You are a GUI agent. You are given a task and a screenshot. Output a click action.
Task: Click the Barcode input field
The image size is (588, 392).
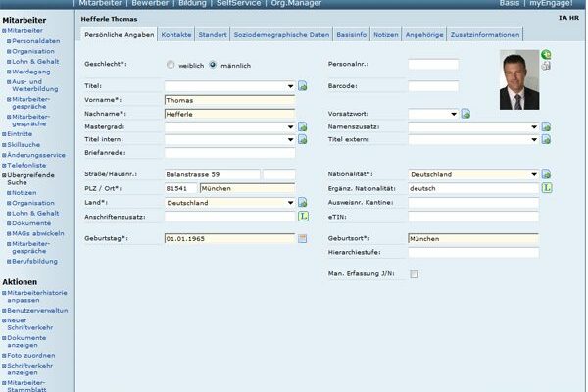tap(433, 86)
